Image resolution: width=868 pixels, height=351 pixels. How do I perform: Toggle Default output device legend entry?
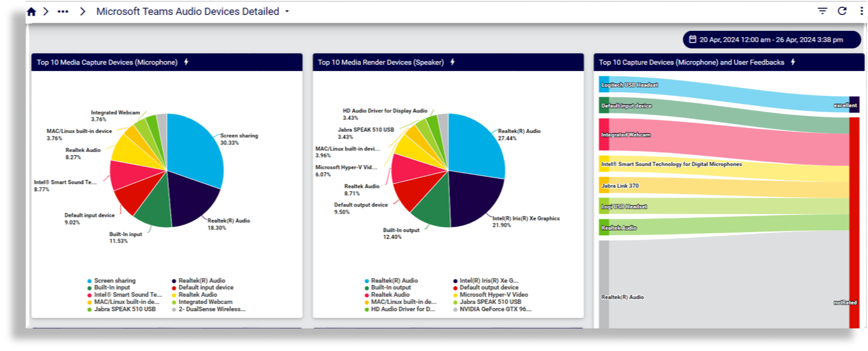coord(486,287)
